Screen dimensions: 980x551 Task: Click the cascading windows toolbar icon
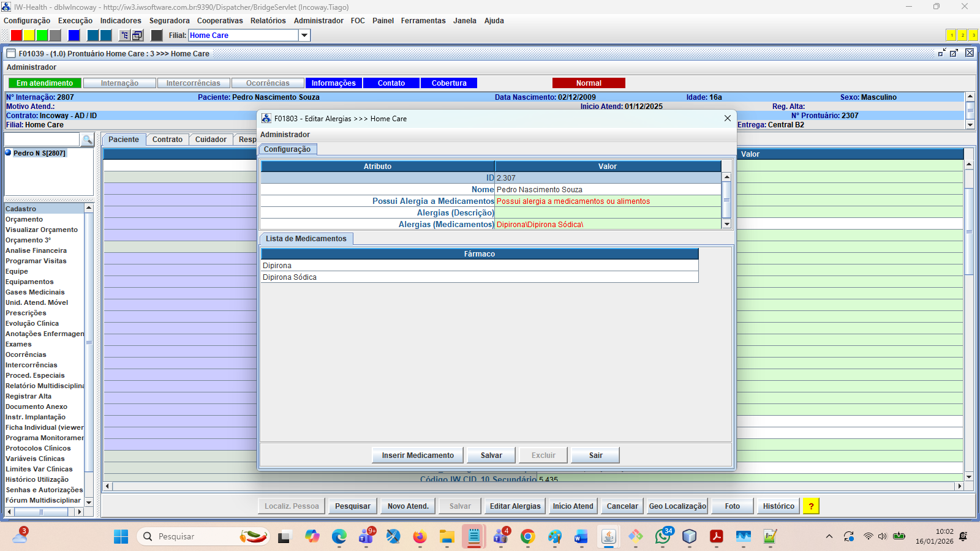pos(138,36)
